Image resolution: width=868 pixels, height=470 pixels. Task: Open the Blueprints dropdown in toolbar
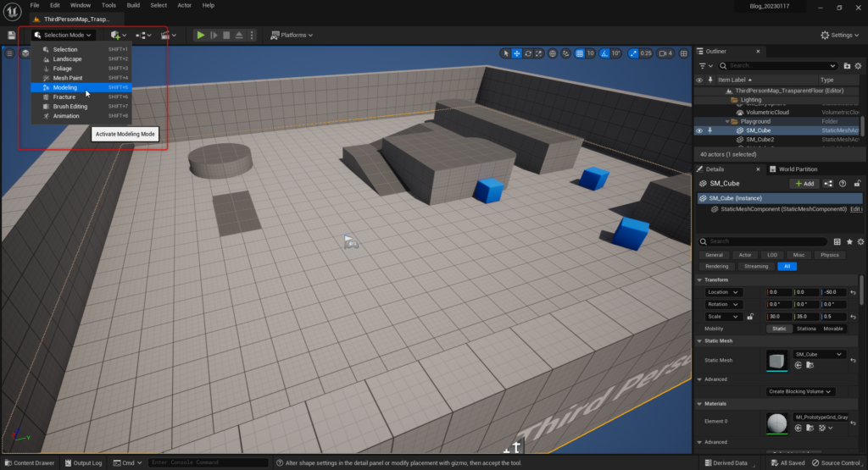click(x=143, y=35)
